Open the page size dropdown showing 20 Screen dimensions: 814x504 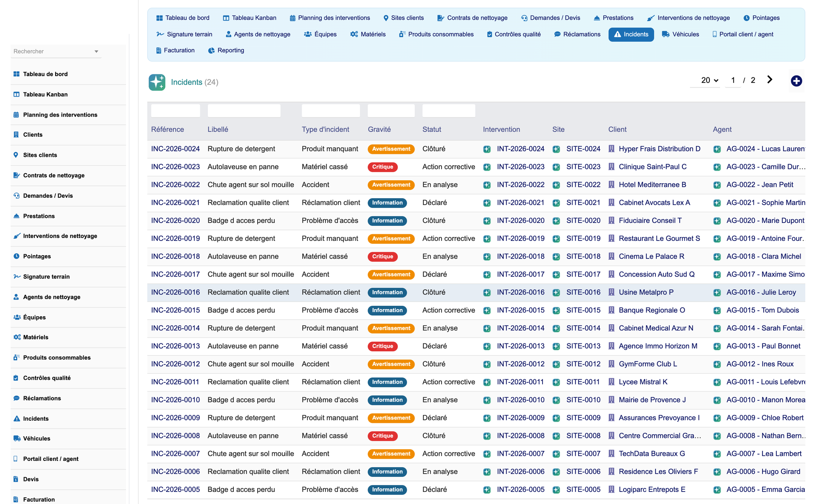(709, 80)
